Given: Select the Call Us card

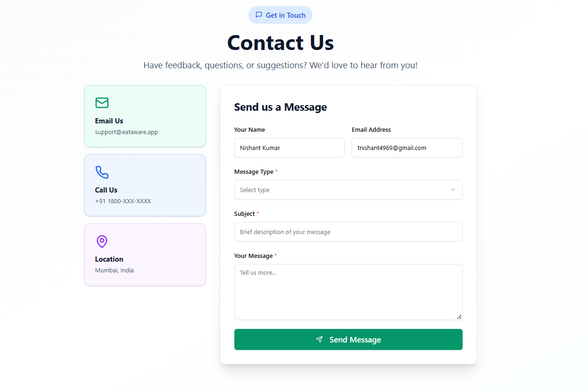Looking at the screenshot, I should (145, 185).
